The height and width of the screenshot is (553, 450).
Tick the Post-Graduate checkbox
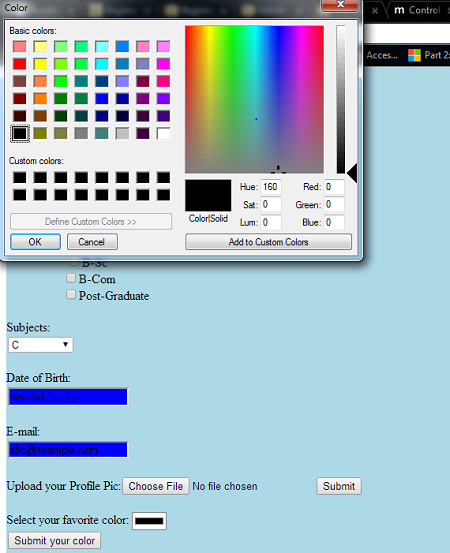pos(71,294)
